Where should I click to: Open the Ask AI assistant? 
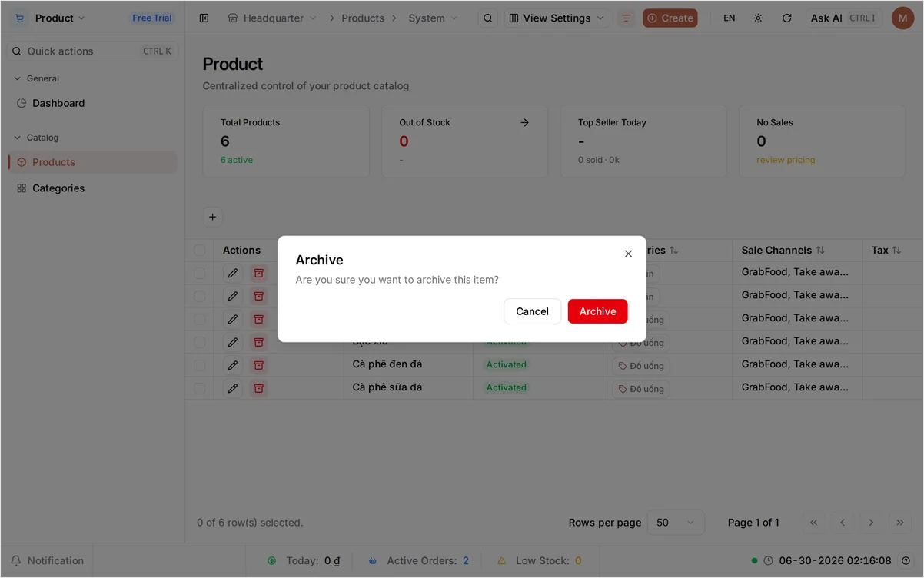point(843,18)
